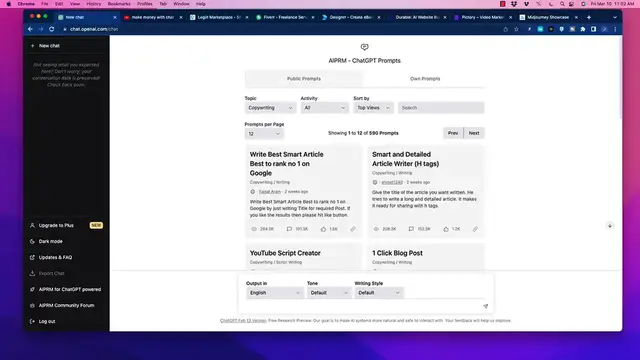This screenshot has width=640, height=360.
Task: Click the AIPRM chat bubble logo icon
Action: (364, 47)
